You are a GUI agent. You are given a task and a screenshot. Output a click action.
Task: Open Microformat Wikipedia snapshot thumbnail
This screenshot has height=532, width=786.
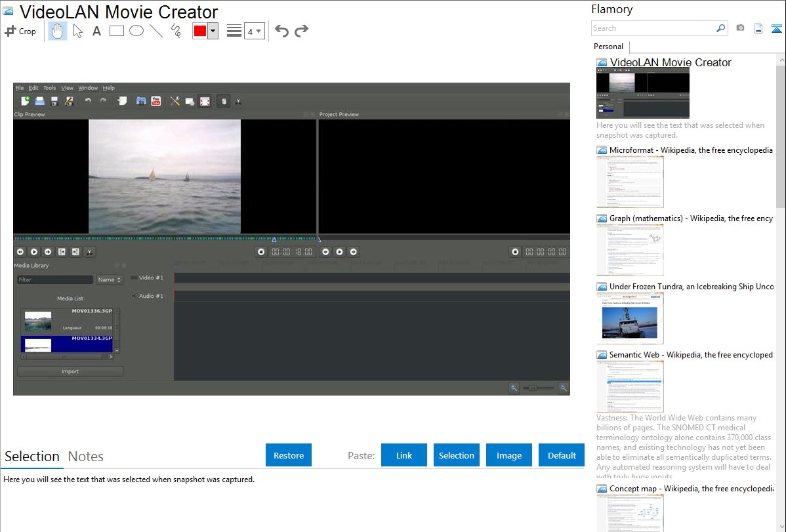[x=630, y=182]
